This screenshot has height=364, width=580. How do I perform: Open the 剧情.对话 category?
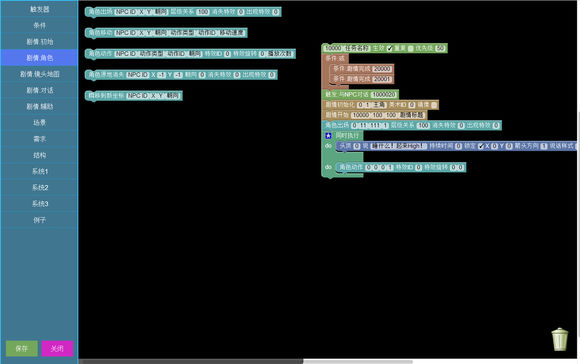(39, 90)
